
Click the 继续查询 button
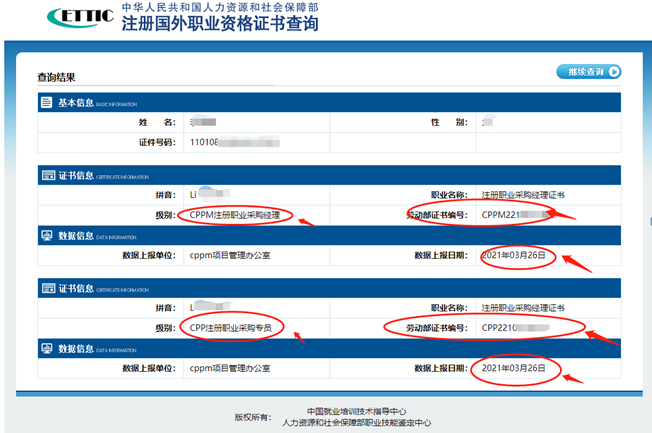pyautogui.click(x=588, y=72)
